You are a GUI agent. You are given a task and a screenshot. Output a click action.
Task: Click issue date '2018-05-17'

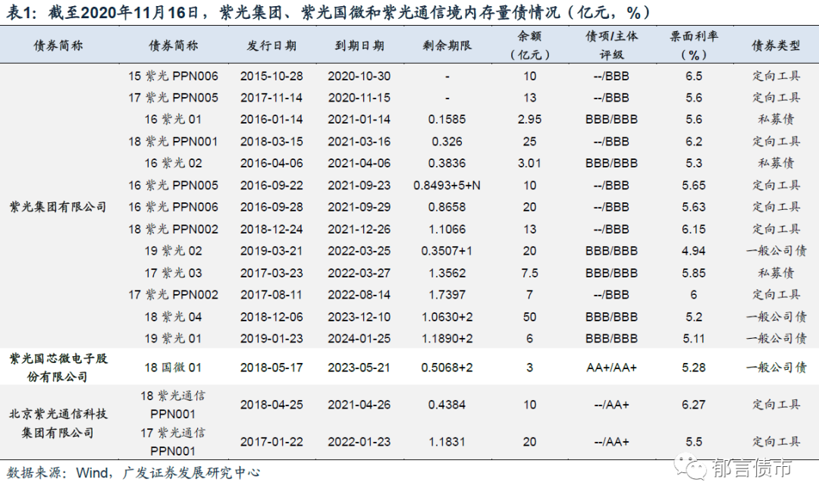(271, 368)
